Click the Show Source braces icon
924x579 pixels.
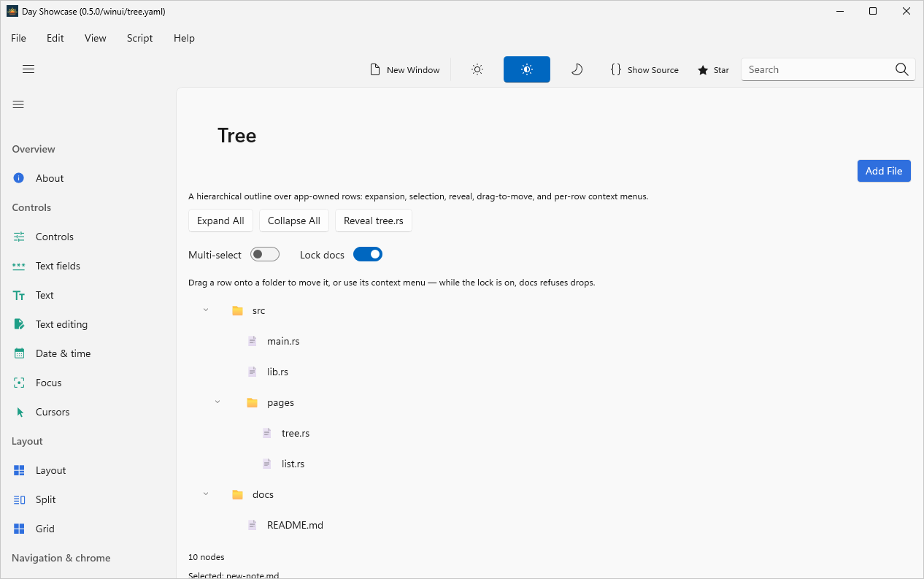tap(616, 69)
